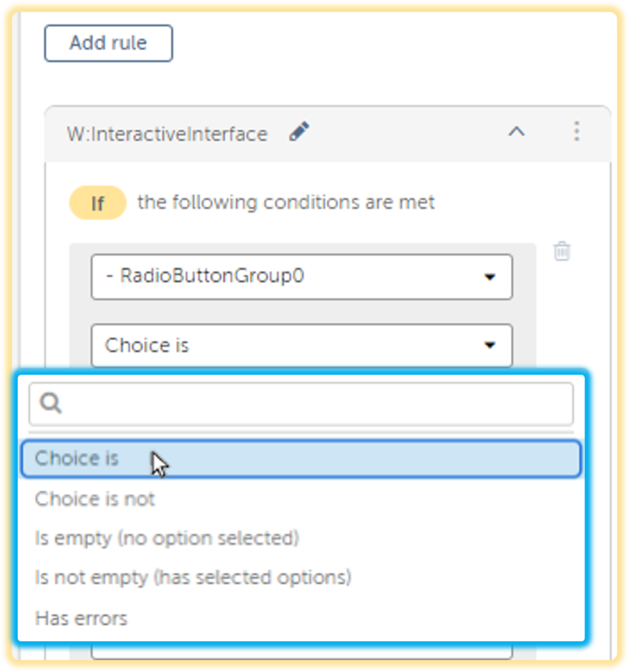Click the yellow If condition badge
Viewport: 629px width, 672px height.
(98, 203)
